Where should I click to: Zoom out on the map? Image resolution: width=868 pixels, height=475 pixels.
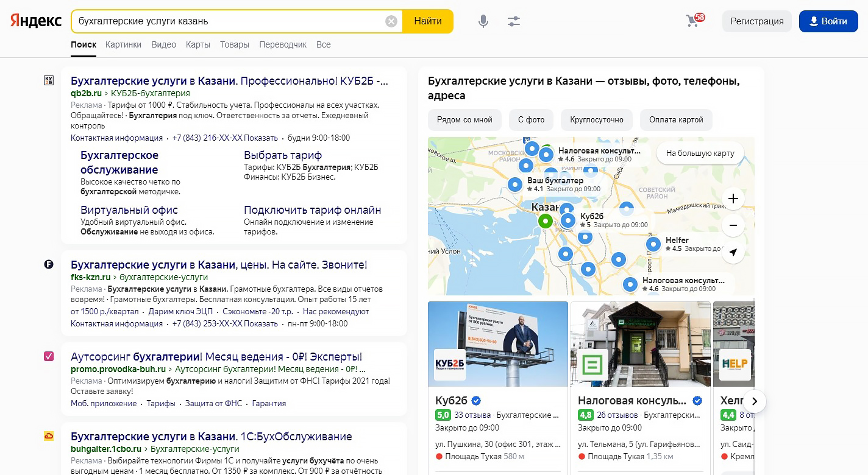tap(733, 225)
